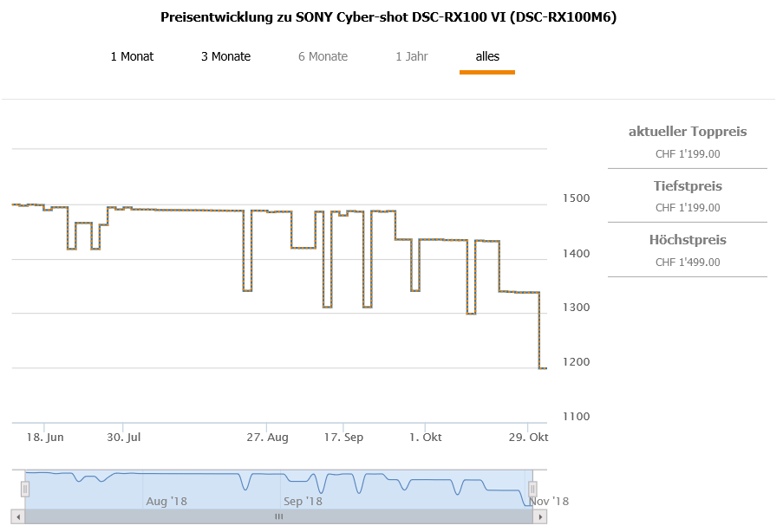Click the 29. Okt x-axis label

pos(528,438)
